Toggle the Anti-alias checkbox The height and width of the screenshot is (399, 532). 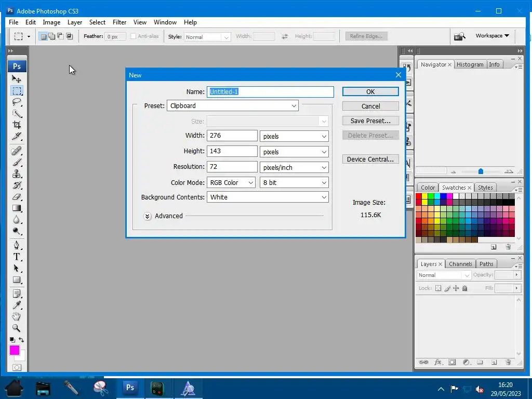(134, 36)
